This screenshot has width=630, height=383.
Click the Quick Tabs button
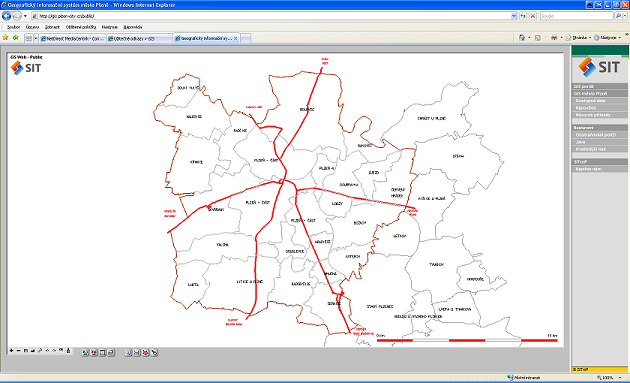[29, 39]
